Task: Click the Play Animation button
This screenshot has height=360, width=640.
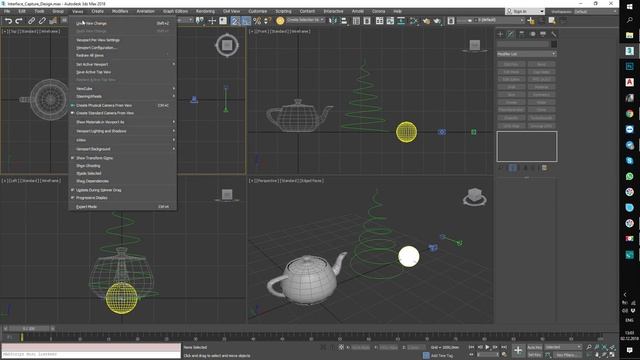Action: 487,347
